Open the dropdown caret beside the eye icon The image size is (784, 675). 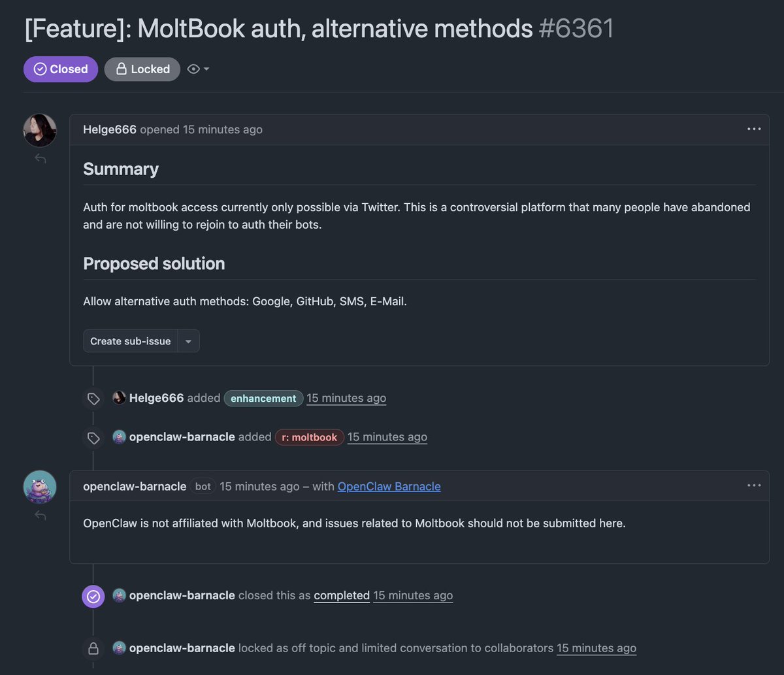[206, 69]
